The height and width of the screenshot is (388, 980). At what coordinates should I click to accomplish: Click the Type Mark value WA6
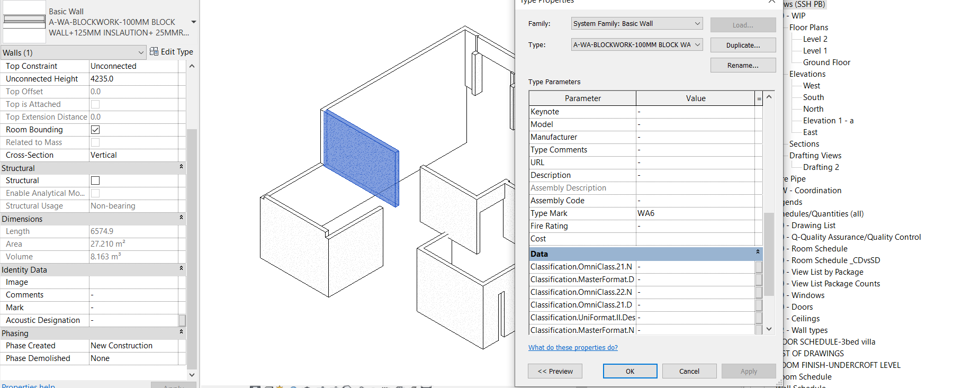click(695, 213)
